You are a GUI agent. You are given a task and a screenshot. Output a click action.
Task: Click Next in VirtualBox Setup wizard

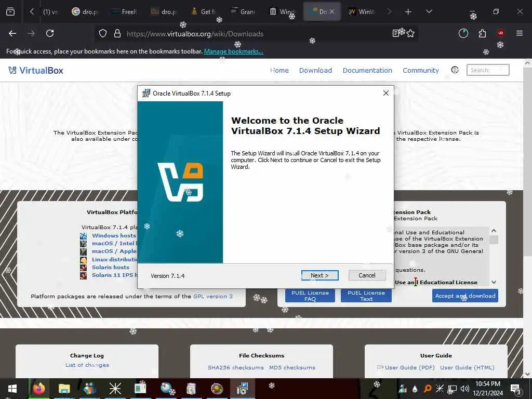click(x=320, y=275)
